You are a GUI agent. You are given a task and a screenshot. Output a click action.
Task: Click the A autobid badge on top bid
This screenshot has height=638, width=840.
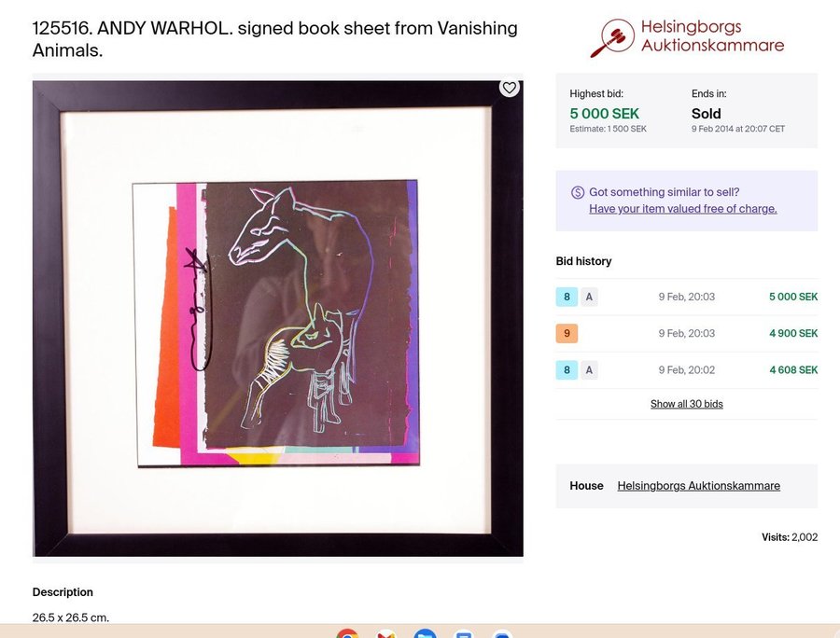[x=589, y=297]
